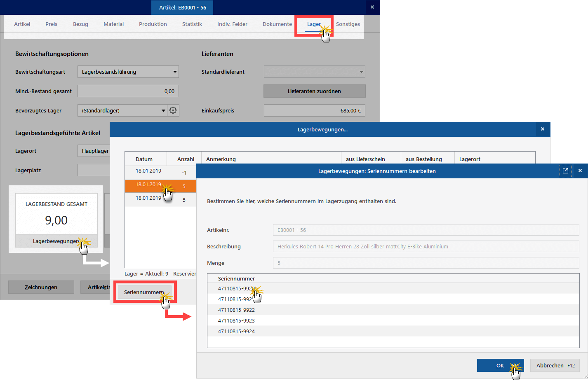
Task: Click the Seriennummern button
Action: click(x=144, y=292)
